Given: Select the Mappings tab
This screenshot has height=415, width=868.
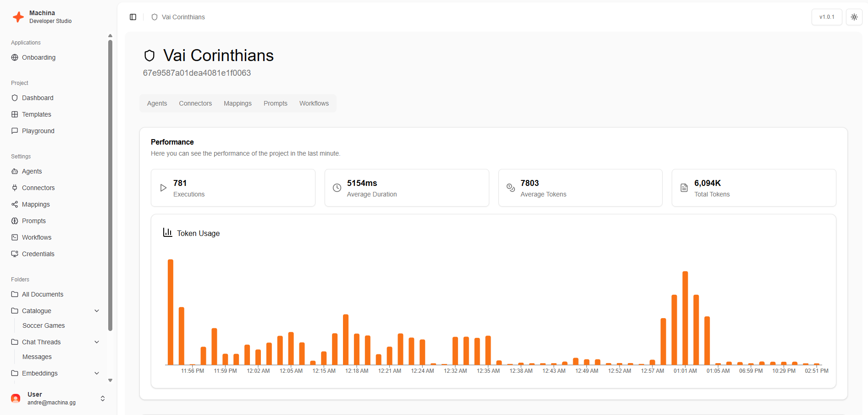Looking at the screenshot, I should [x=238, y=103].
